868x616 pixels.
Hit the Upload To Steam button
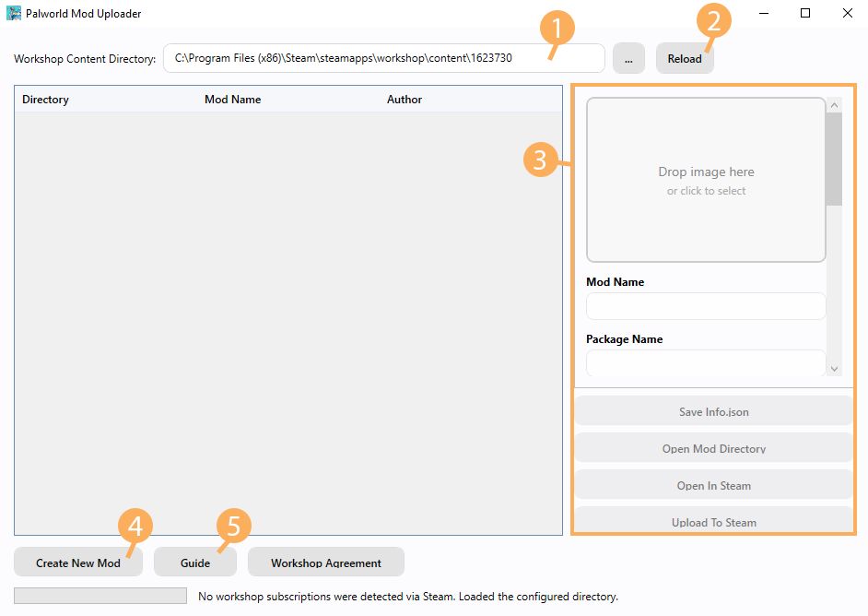714,521
